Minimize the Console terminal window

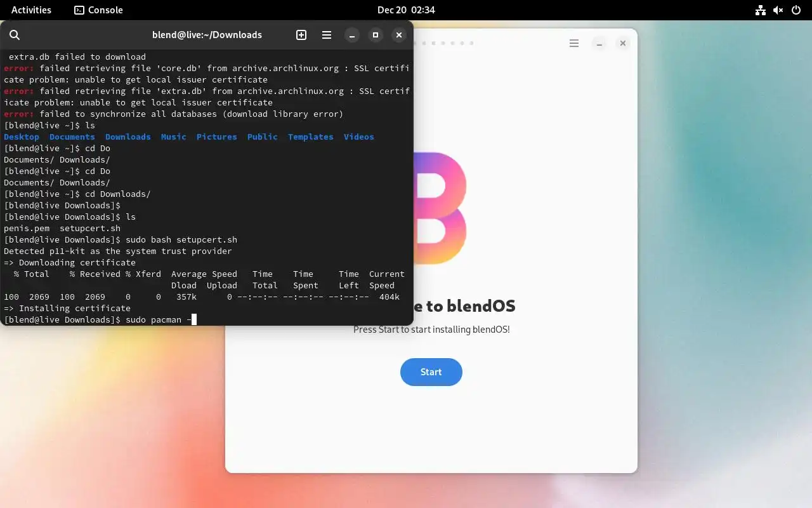point(352,35)
